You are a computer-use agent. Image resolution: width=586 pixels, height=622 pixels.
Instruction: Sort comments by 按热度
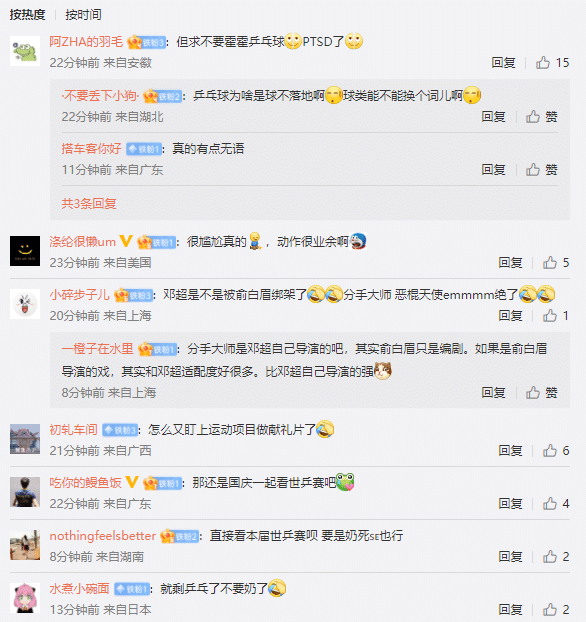click(x=27, y=15)
